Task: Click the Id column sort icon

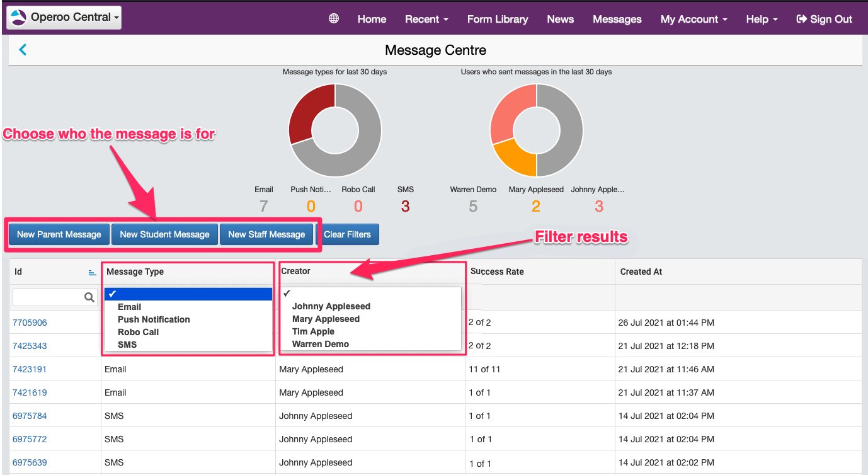Action: 92,272
